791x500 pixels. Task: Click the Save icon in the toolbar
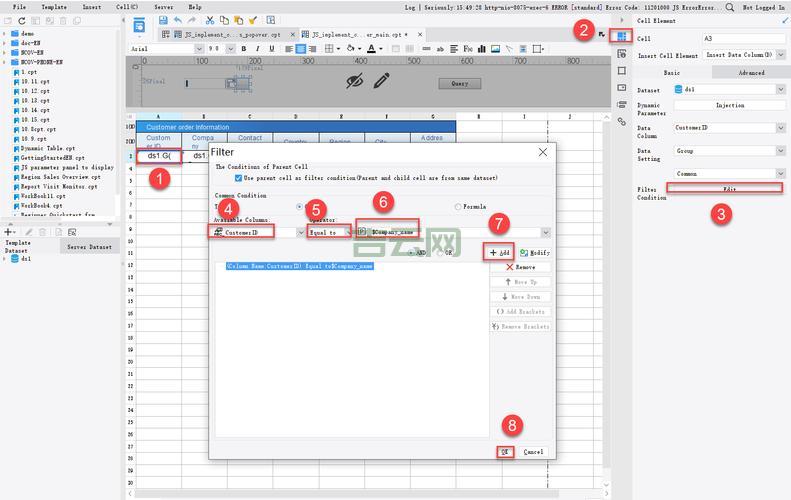pos(164,20)
